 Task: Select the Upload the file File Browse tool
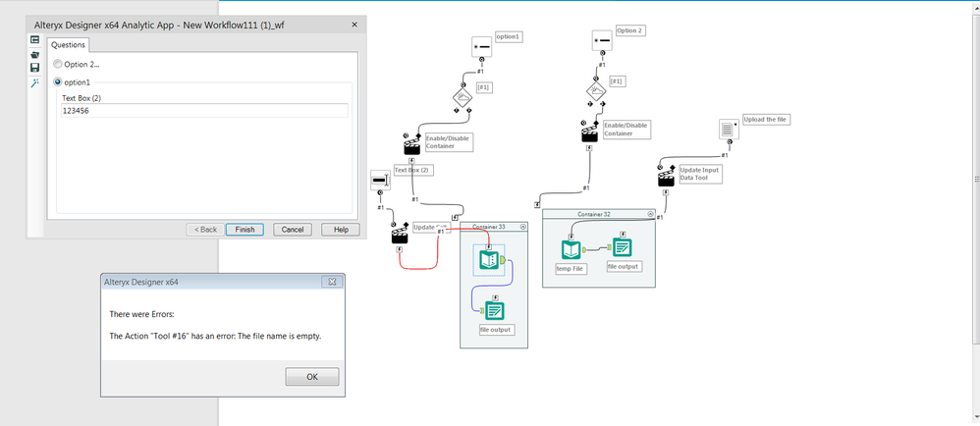click(x=729, y=130)
